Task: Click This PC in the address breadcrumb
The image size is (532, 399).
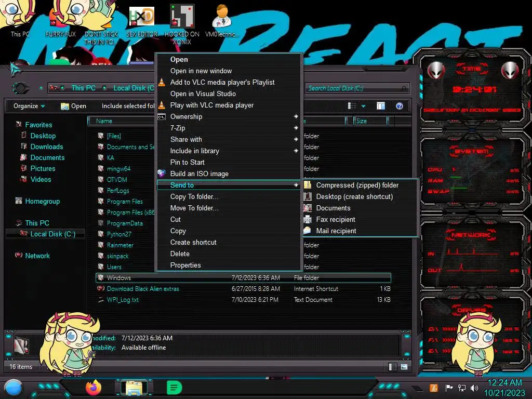Action: tap(83, 88)
